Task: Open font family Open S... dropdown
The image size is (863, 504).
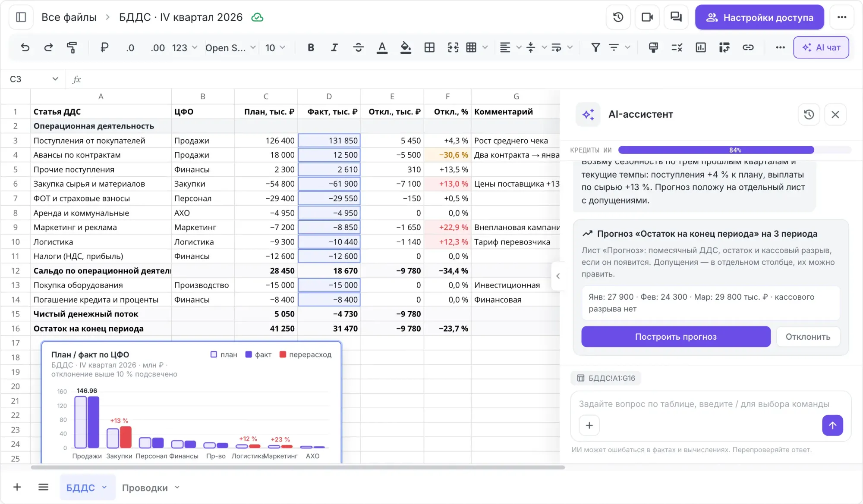Action: pyautogui.click(x=230, y=47)
